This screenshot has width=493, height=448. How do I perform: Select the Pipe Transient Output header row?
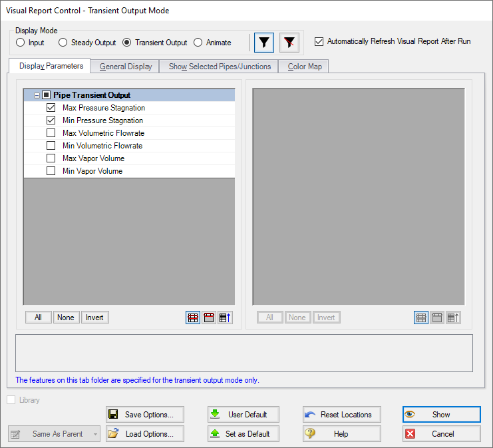tap(129, 95)
